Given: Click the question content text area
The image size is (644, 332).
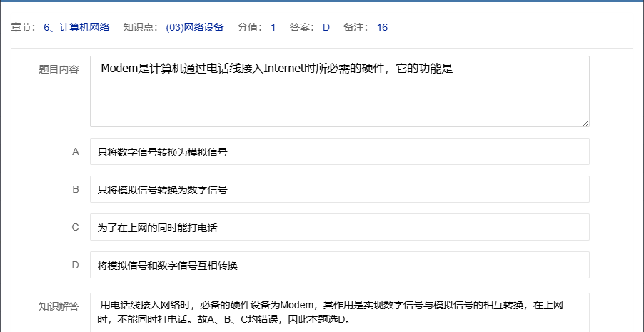Looking at the screenshot, I should pos(339,91).
